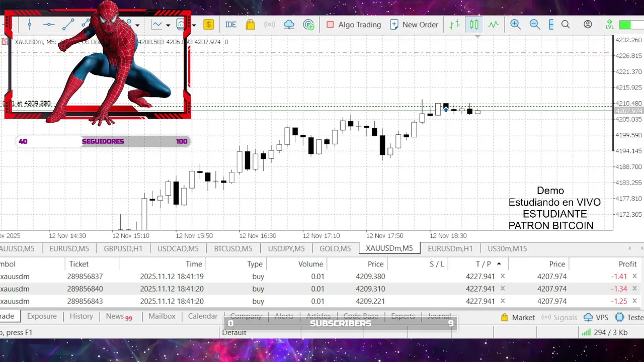644x362 pixels.
Task: Open the Market shopping bag toolbar icon
Action: click(x=250, y=24)
